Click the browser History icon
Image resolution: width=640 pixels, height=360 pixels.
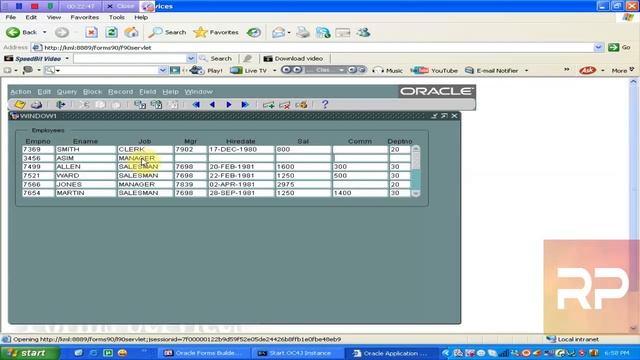254,32
